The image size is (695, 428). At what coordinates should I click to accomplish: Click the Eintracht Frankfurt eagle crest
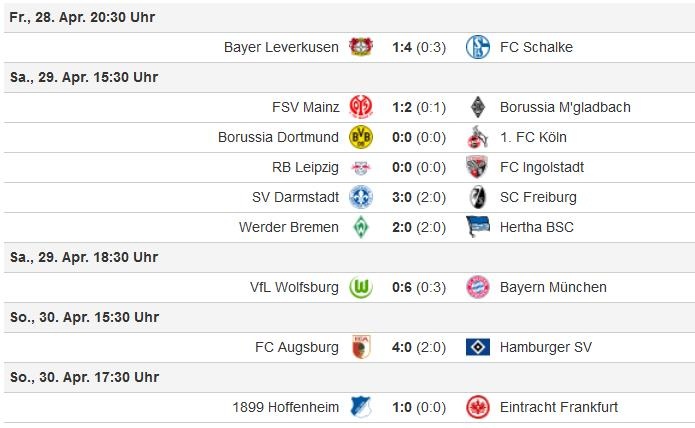tap(478, 407)
